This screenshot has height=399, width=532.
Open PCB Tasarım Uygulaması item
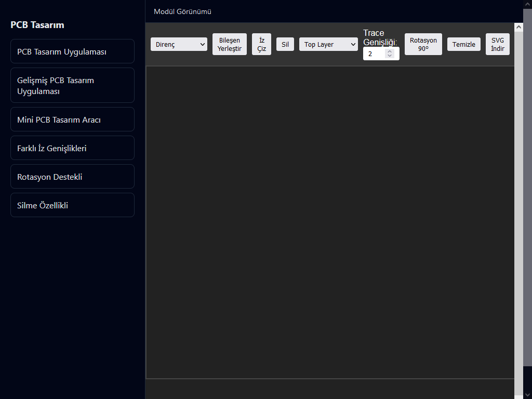(x=72, y=51)
